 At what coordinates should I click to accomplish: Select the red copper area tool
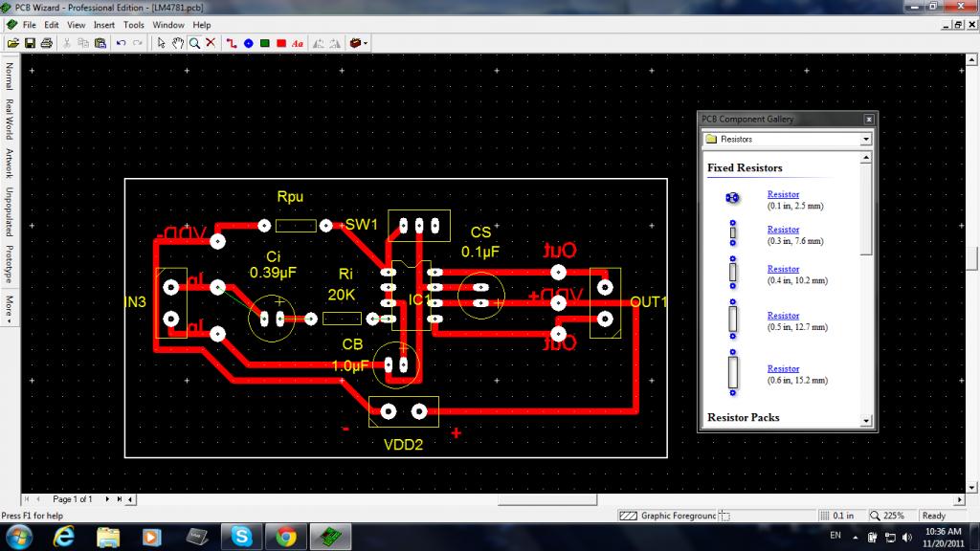pos(281,43)
